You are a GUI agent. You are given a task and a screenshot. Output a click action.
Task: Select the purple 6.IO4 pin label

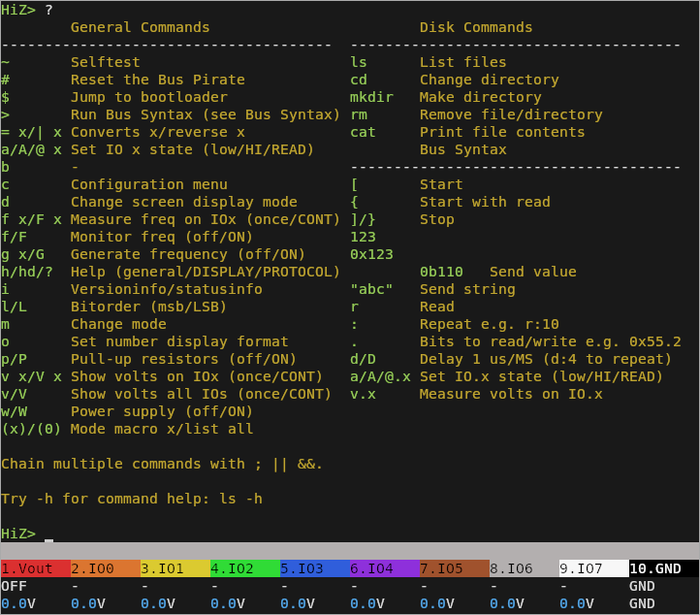[x=384, y=568]
